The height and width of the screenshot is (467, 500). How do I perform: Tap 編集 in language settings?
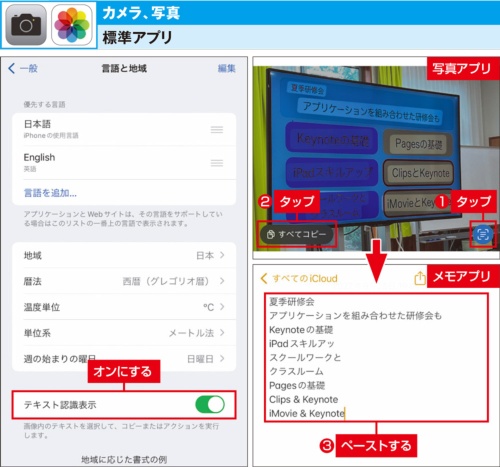point(227,68)
